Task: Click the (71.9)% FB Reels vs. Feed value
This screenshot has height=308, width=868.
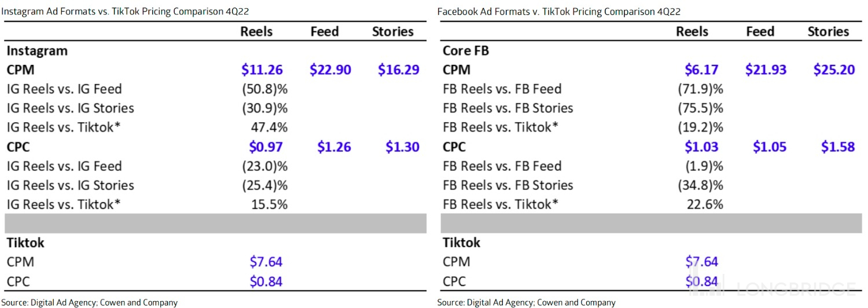Action: (700, 89)
